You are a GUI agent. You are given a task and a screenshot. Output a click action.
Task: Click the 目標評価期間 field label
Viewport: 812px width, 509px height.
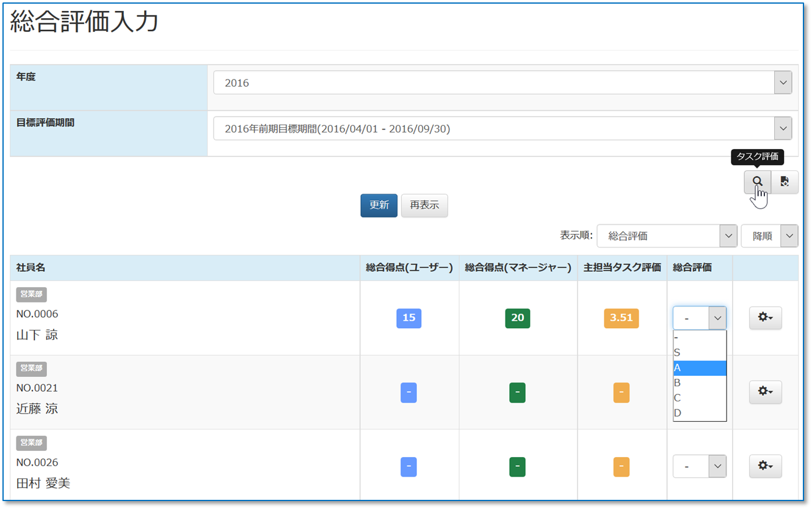click(x=45, y=122)
